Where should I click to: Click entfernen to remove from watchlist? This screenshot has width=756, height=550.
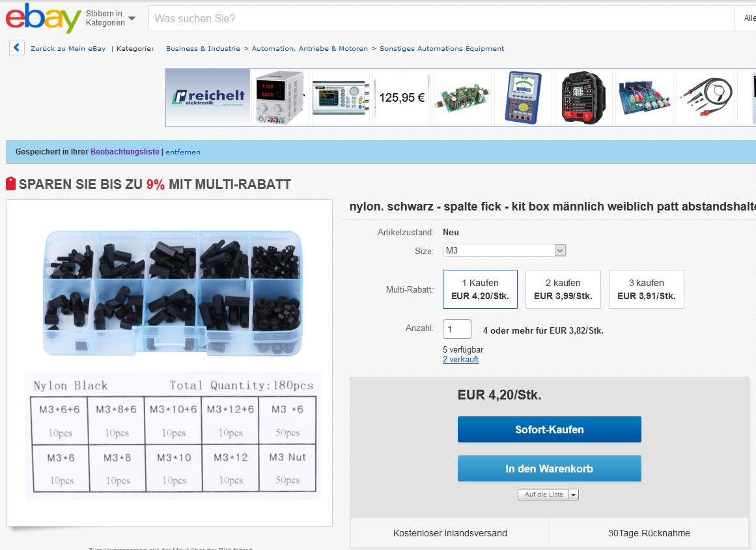[183, 152]
